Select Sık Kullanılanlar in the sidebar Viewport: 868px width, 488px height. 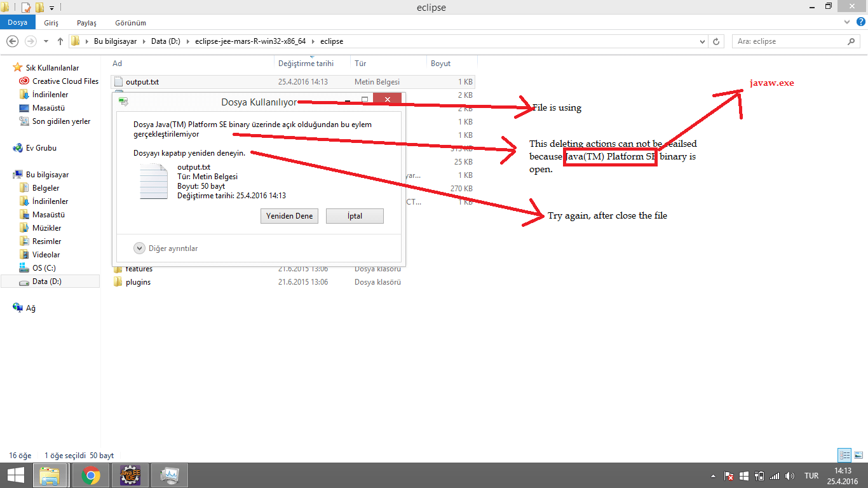pos(52,68)
